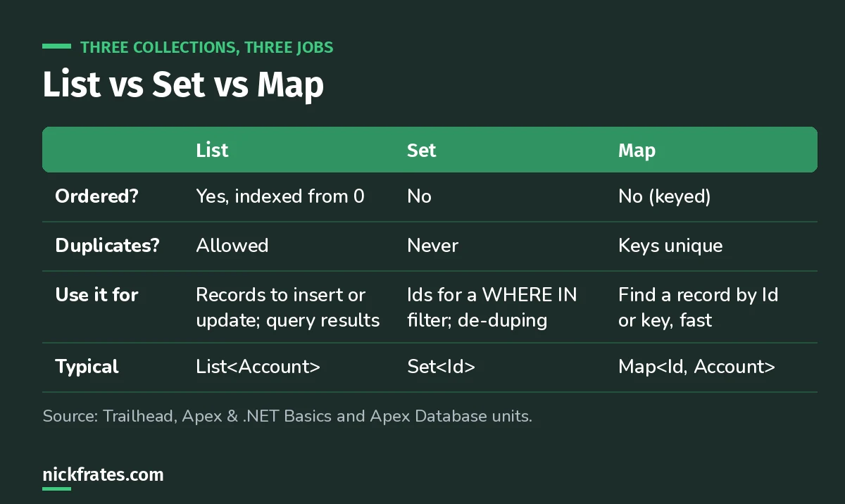Select the 'List vs Set vs Map' title
This screenshot has height=504, width=845.
pos(183,85)
